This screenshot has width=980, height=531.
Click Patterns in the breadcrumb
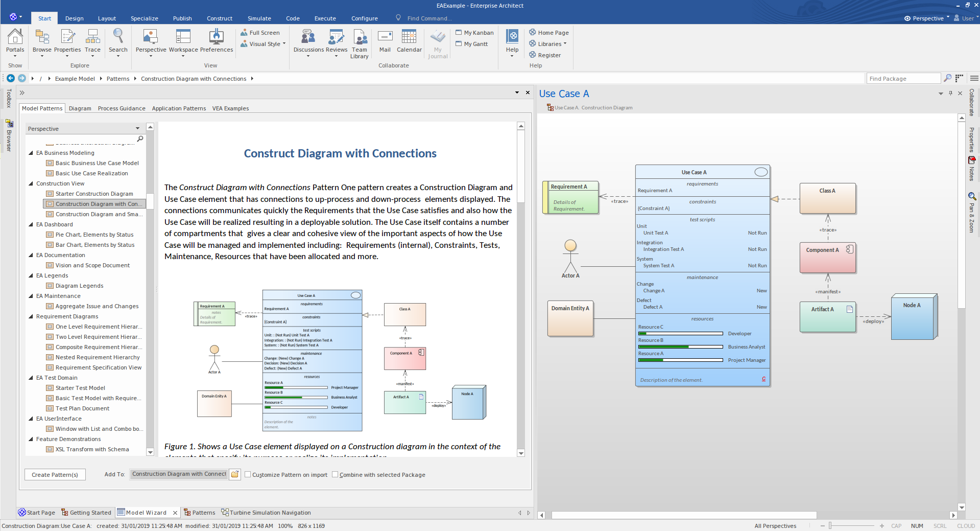[x=118, y=79]
